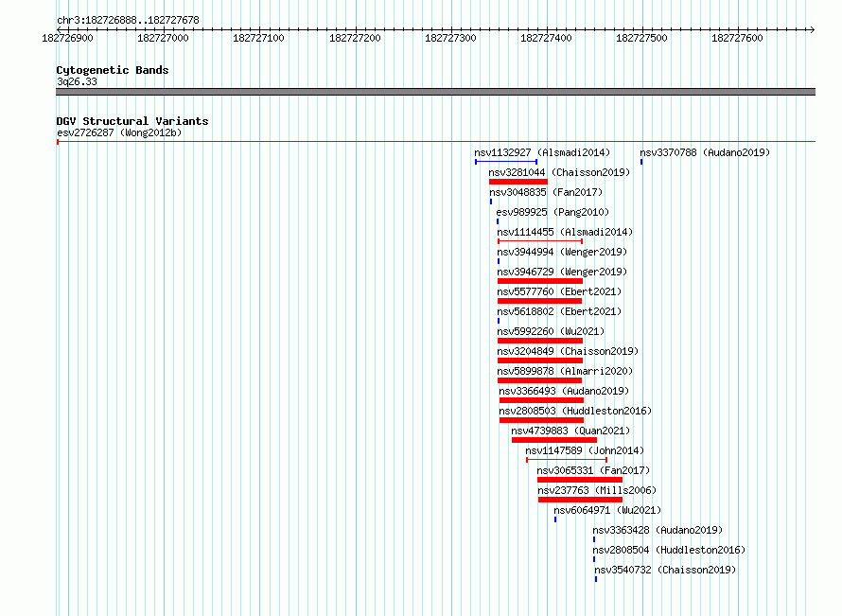Click the DGV Structural Variants track title

pyautogui.click(x=132, y=121)
